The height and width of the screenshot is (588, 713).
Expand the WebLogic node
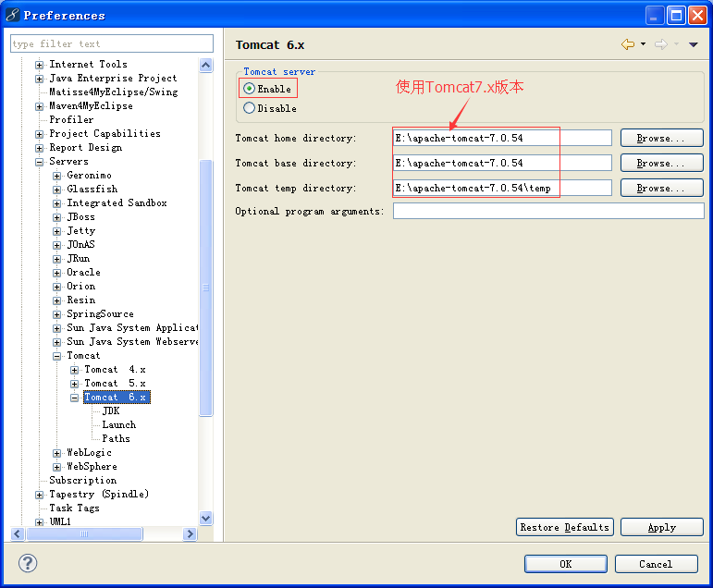56,453
